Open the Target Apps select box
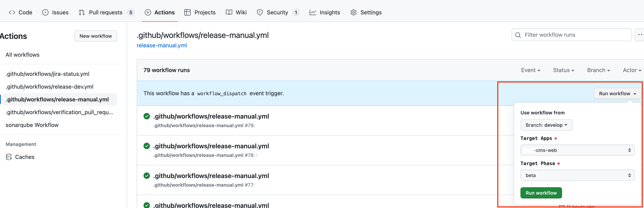 tap(577, 150)
